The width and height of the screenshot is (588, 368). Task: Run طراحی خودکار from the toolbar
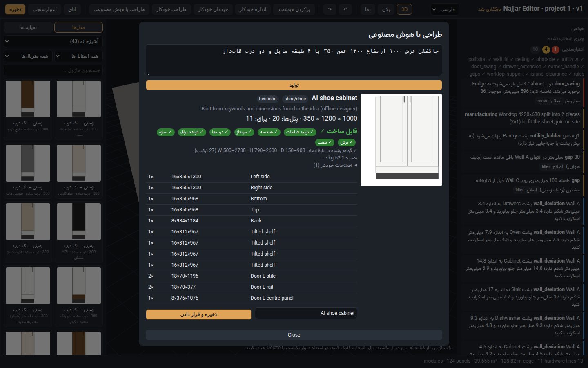(x=171, y=9)
